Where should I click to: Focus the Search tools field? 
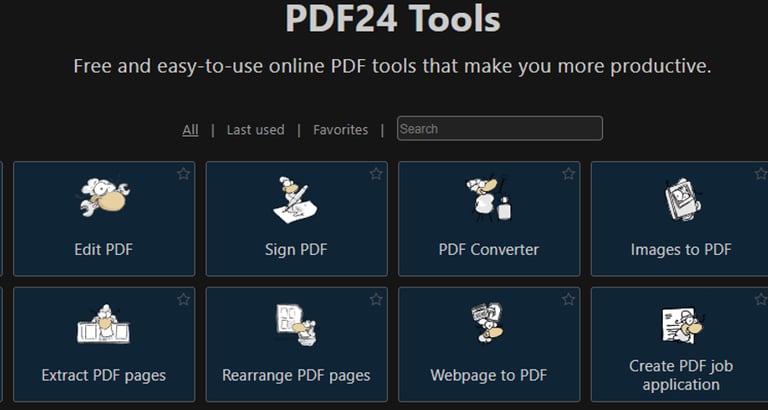500,128
